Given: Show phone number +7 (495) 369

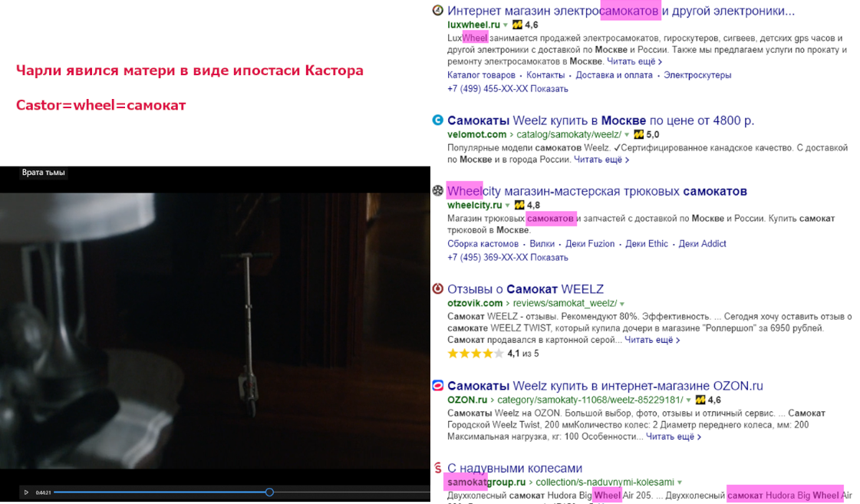Looking at the screenshot, I should (507, 257).
